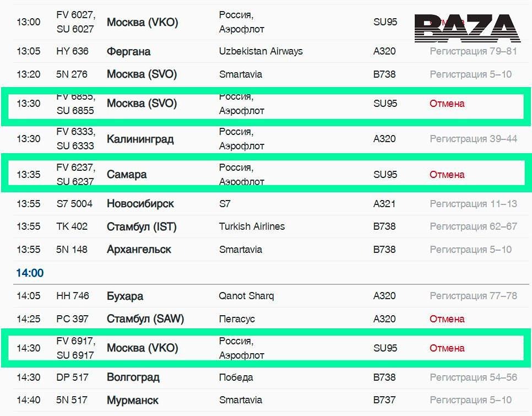The width and height of the screenshot is (532, 416).
Task: Click the BAZA logo watermark
Action: (467, 28)
